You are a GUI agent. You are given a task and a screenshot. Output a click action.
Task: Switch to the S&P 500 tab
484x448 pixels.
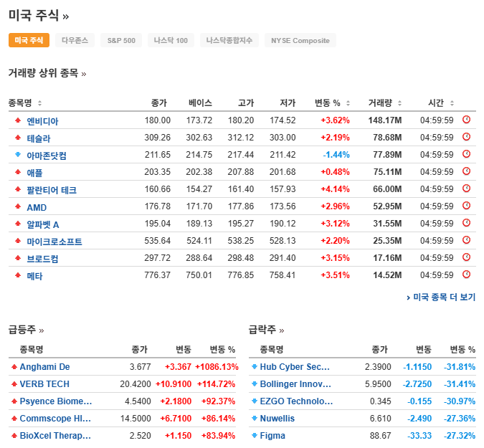[x=121, y=40]
